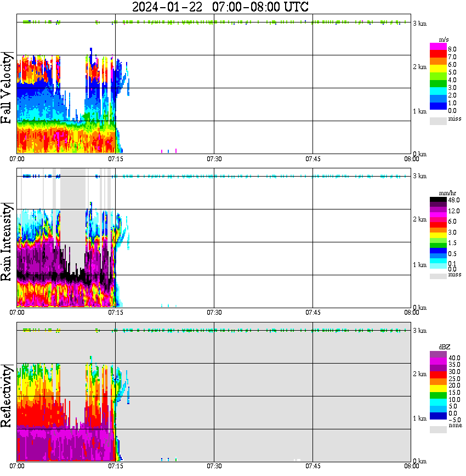466x476 pixels.
Task: Click the 'Fall Velocity' axis label
Action: pos(7,88)
